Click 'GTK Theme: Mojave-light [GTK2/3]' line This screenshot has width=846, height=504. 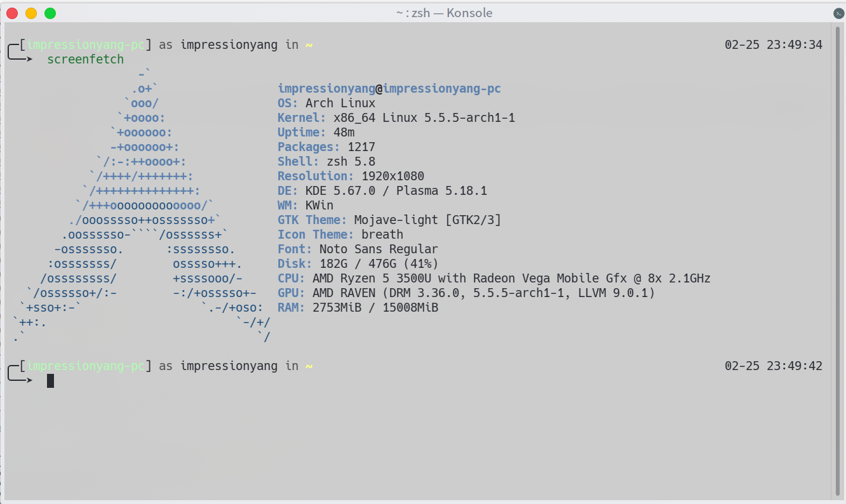click(x=389, y=220)
